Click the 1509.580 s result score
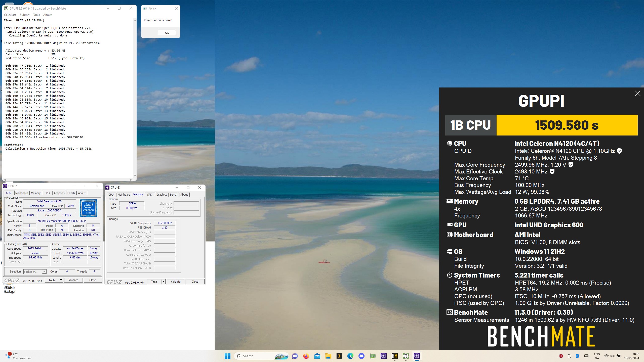 [567, 125]
